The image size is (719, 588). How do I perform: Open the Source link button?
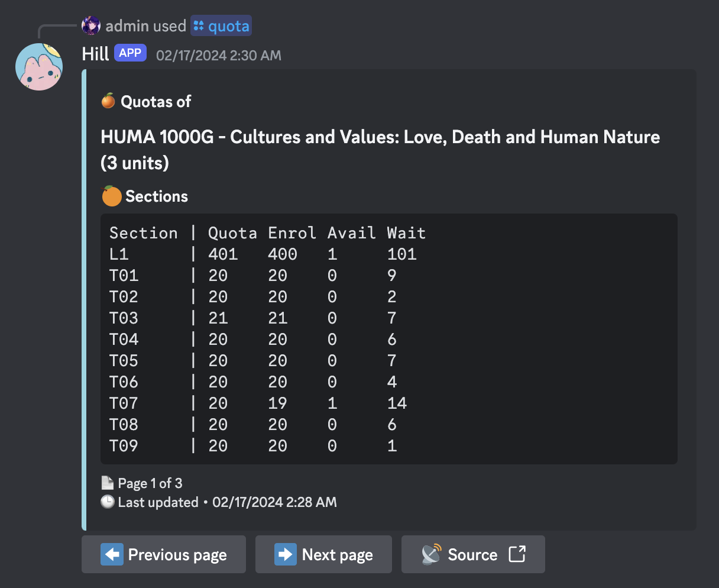click(472, 554)
